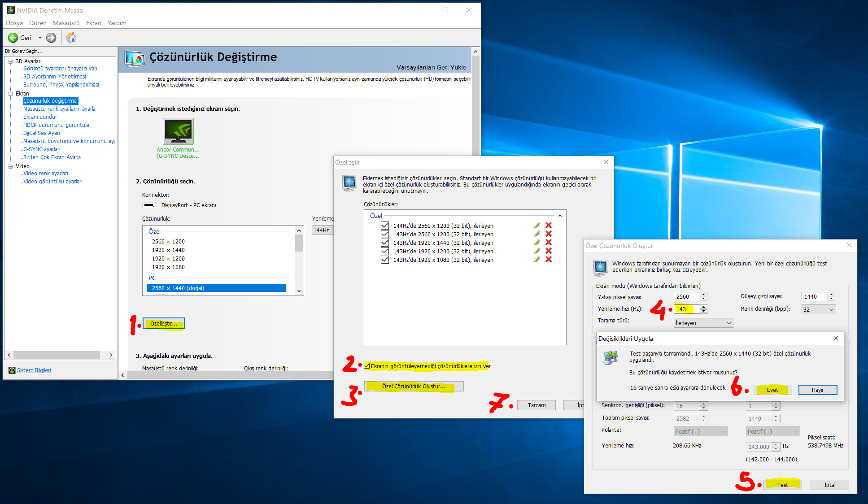Delete 143Hz 2560 x 1200 resolution
868x504 pixels.
coord(549,234)
